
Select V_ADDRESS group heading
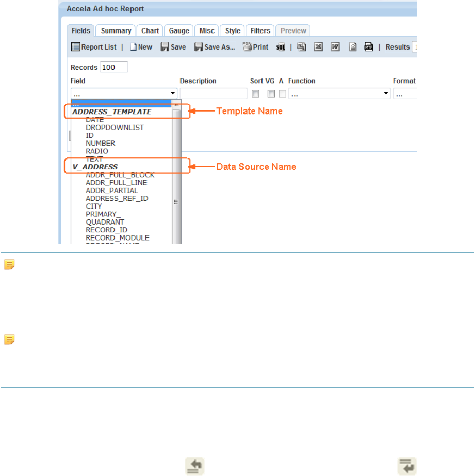click(x=95, y=167)
